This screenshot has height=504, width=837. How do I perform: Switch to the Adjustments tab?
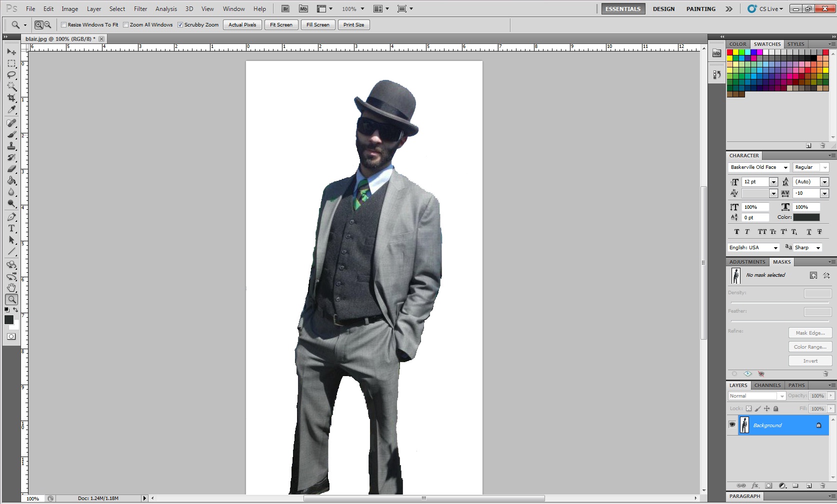tap(747, 262)
